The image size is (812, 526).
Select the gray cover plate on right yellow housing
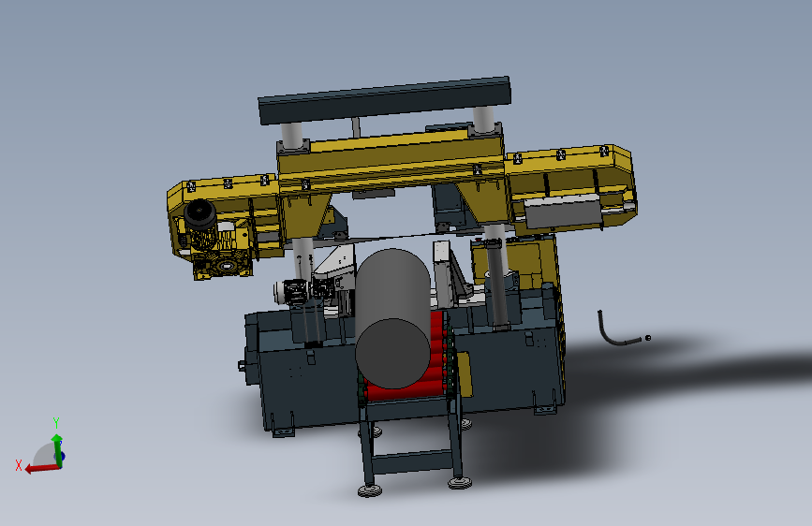(564, 212)
